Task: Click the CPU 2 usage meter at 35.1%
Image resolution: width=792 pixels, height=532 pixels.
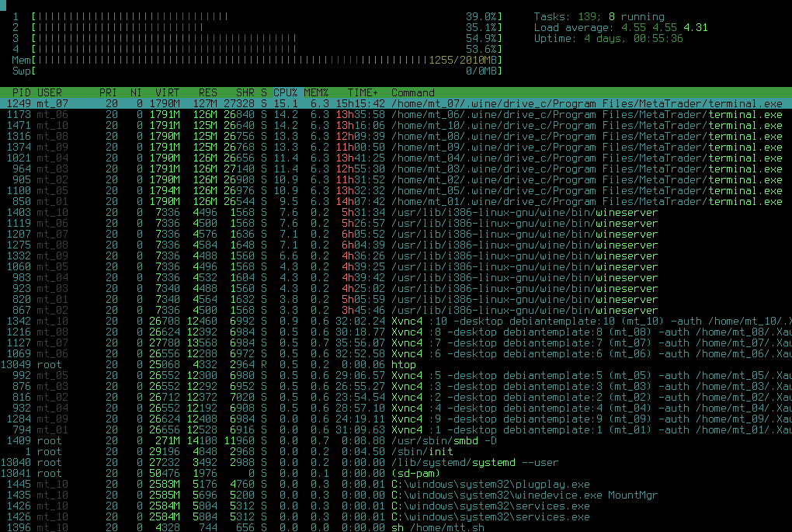Action: [x=257, y=27]
